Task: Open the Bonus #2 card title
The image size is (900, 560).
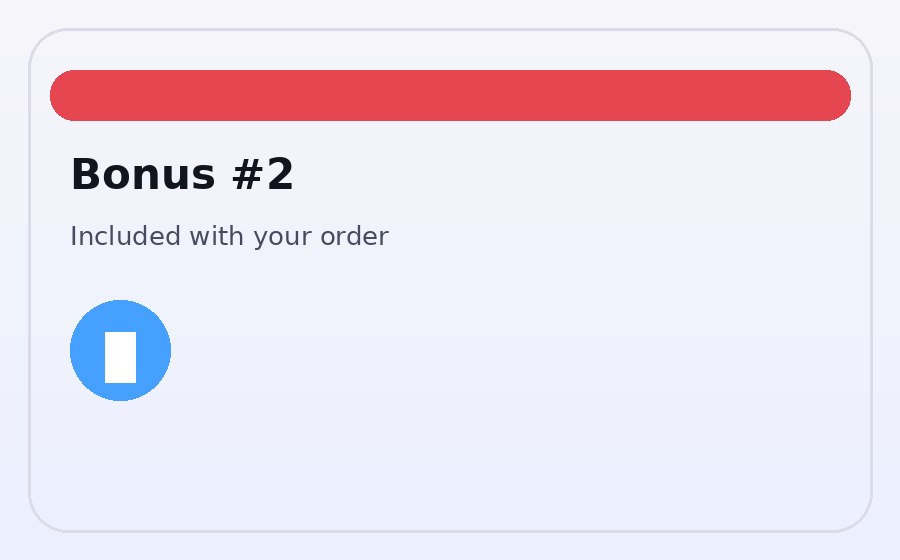Action: point(182,175)
